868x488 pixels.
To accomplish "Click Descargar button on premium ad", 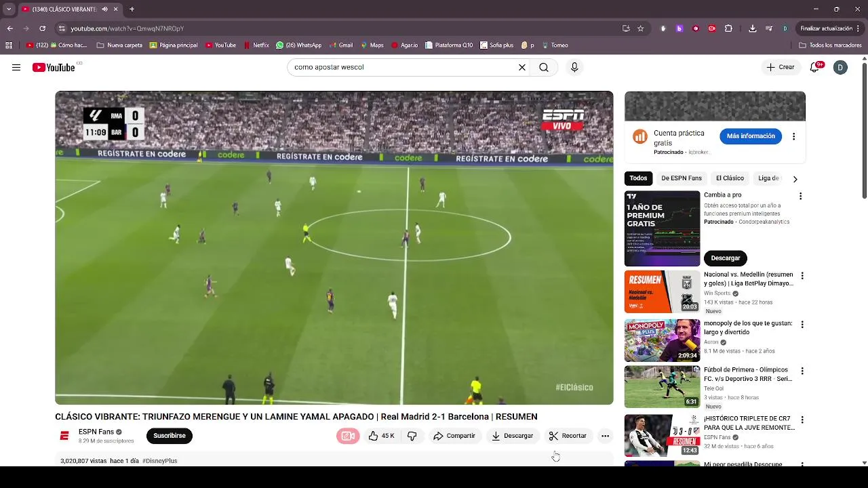I will coord(726,258).
